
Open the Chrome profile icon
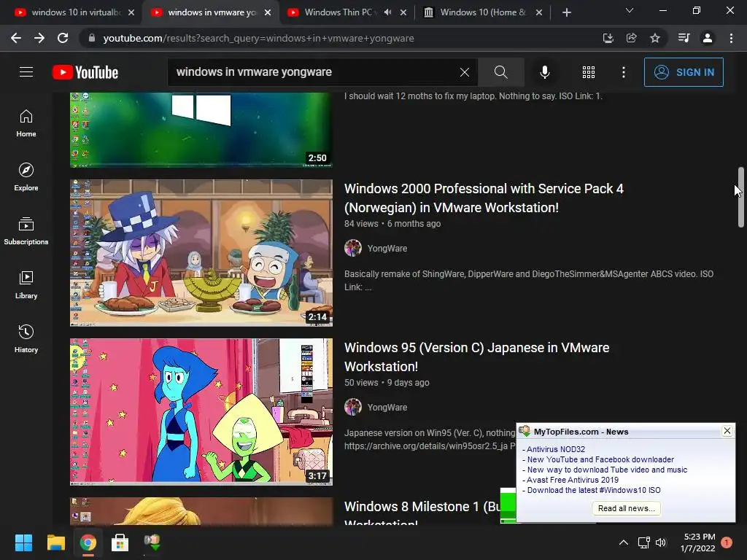coord(708,38)
